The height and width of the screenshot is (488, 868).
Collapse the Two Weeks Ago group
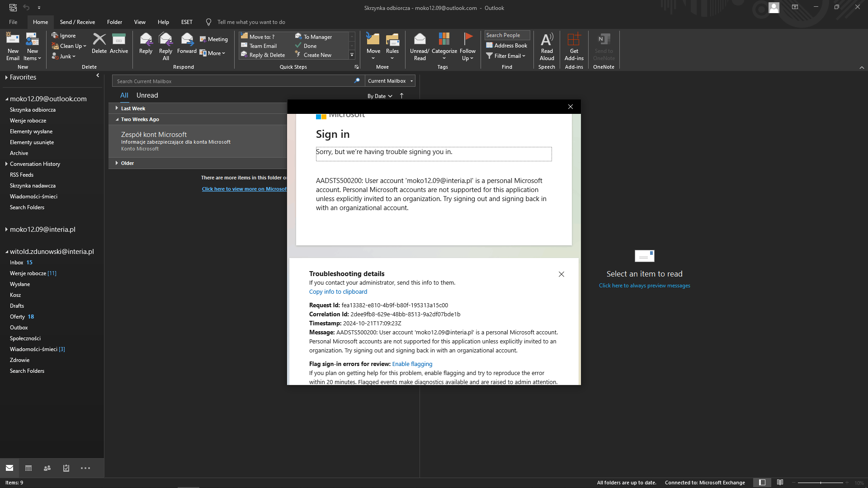(117, 119)
